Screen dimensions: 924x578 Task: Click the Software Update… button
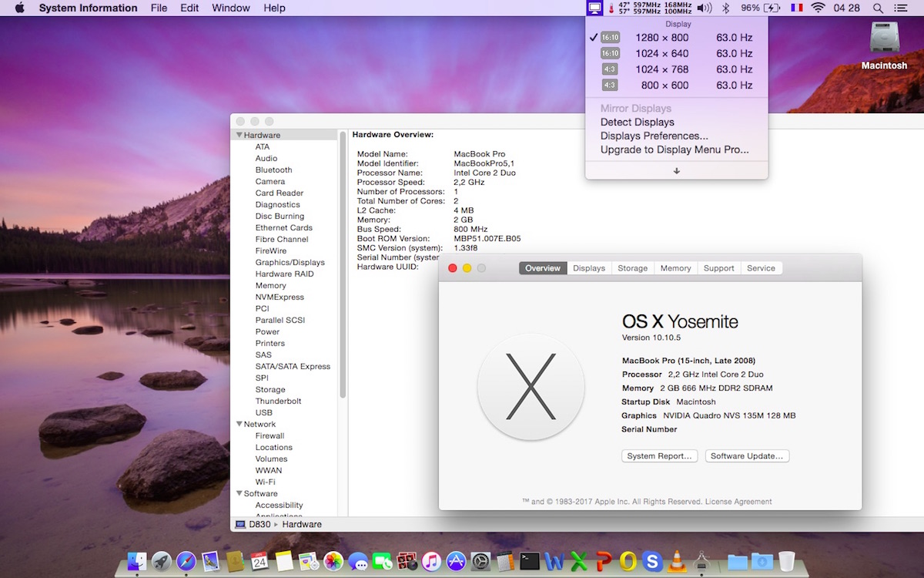click(747, 456)
